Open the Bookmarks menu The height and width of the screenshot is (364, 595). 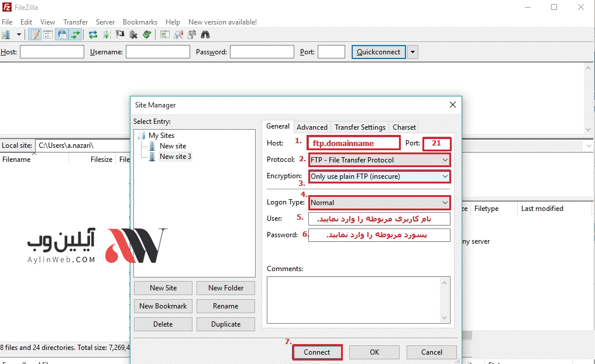(140, 22)
